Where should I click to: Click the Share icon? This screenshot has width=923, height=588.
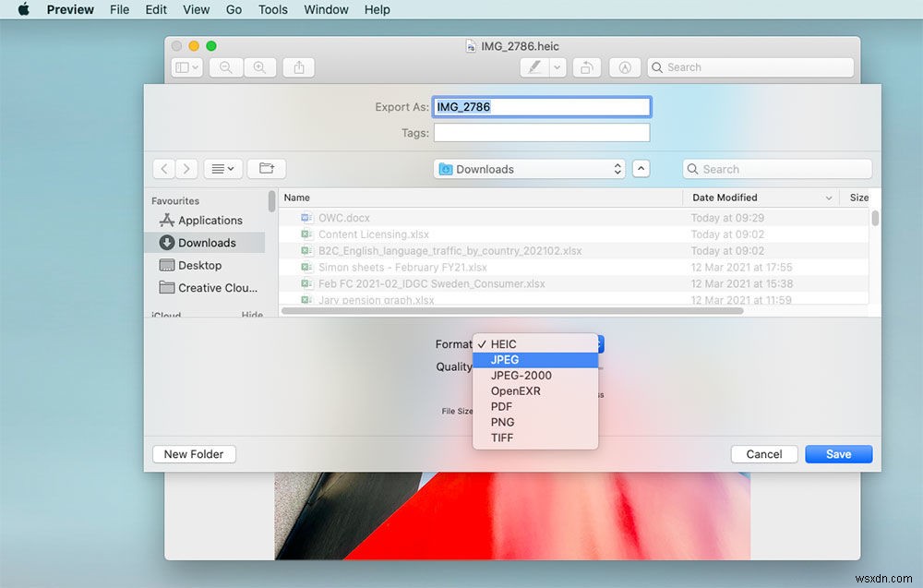[297, 66]
